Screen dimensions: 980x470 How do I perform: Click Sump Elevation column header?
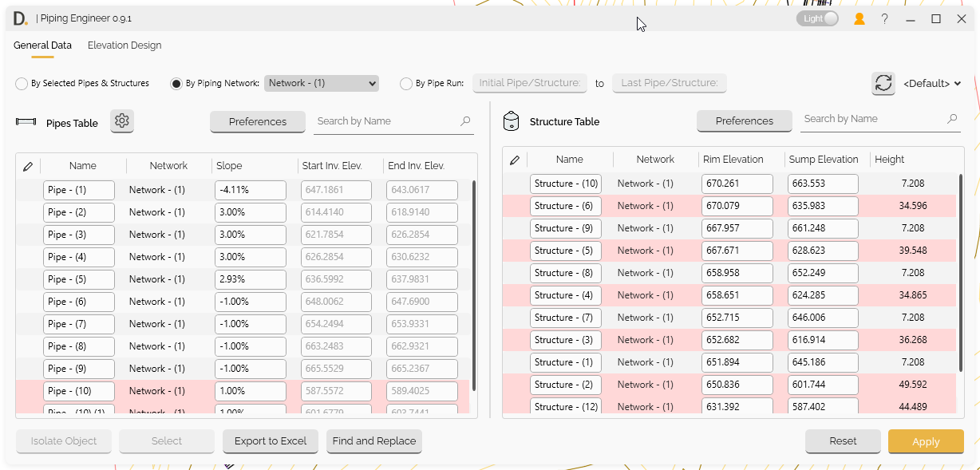[824, 160]
